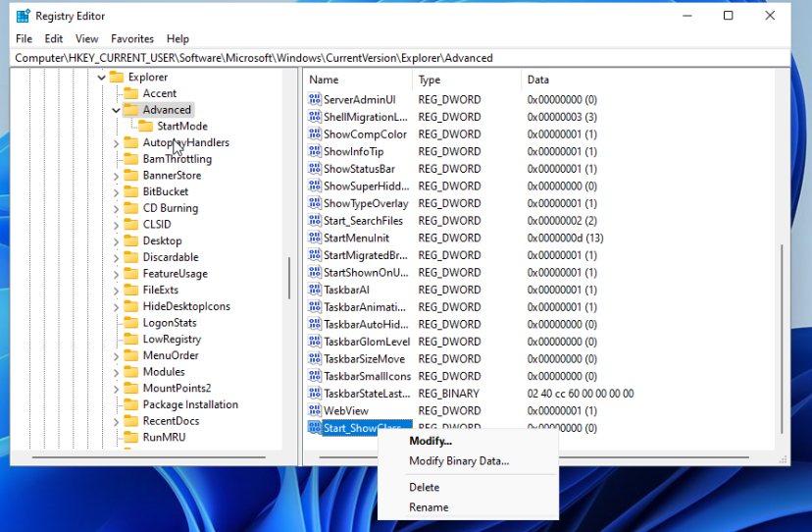Click the 0x0000000d (13) data cell
Image resolution: width=812 pixels, height=532 pixels.
coord(565,238)
